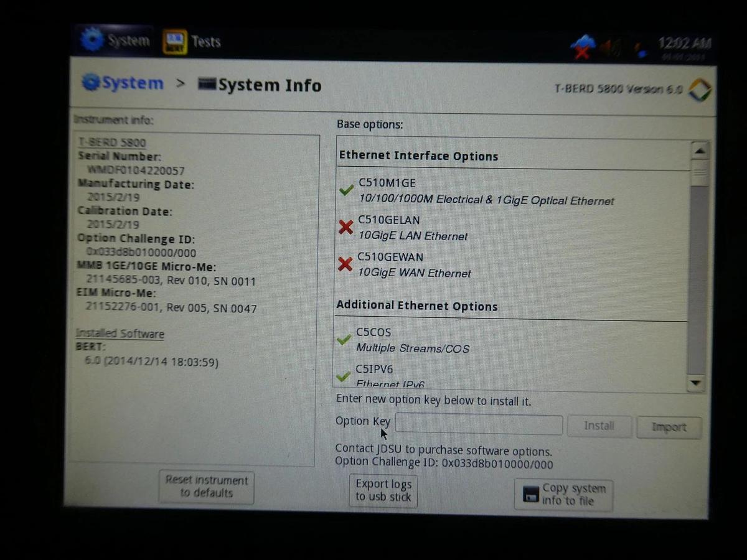Click the MMB 1GE/10GE part number line
This screenshot has width=747, height=560.
pos(171,281)
